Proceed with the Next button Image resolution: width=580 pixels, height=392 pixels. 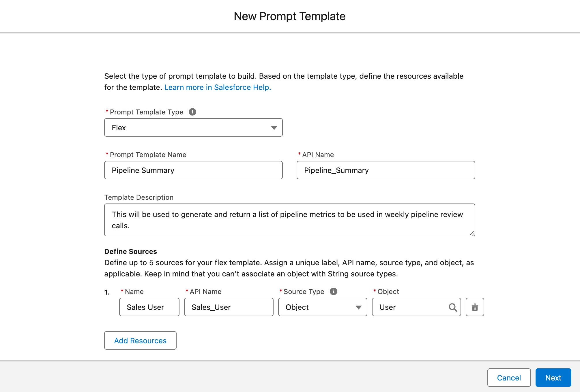point(553,378)
